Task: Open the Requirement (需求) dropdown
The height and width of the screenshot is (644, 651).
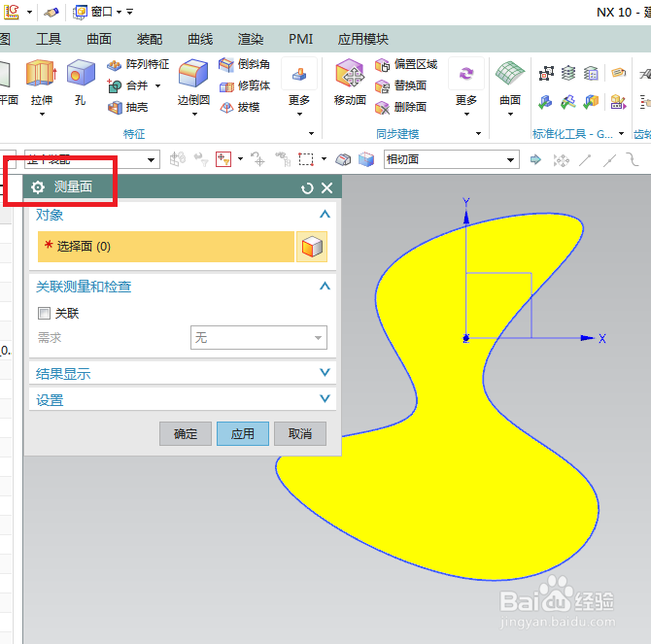Action: pyautogui.click(x=258, y=337)
